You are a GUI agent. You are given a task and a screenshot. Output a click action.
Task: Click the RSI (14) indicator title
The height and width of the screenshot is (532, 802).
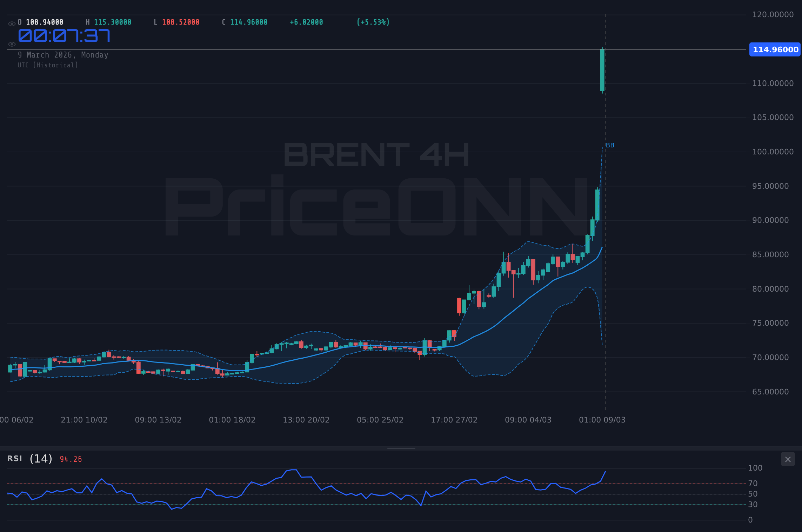[30, 459]
